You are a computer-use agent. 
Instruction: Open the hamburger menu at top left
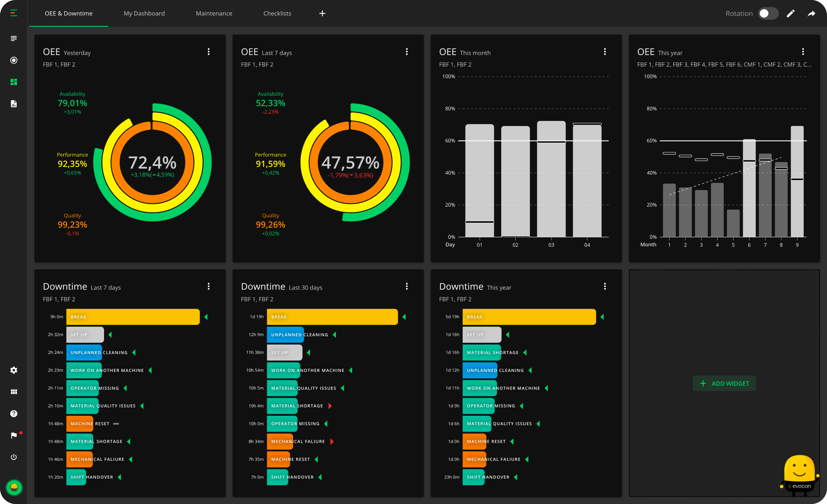14,13
